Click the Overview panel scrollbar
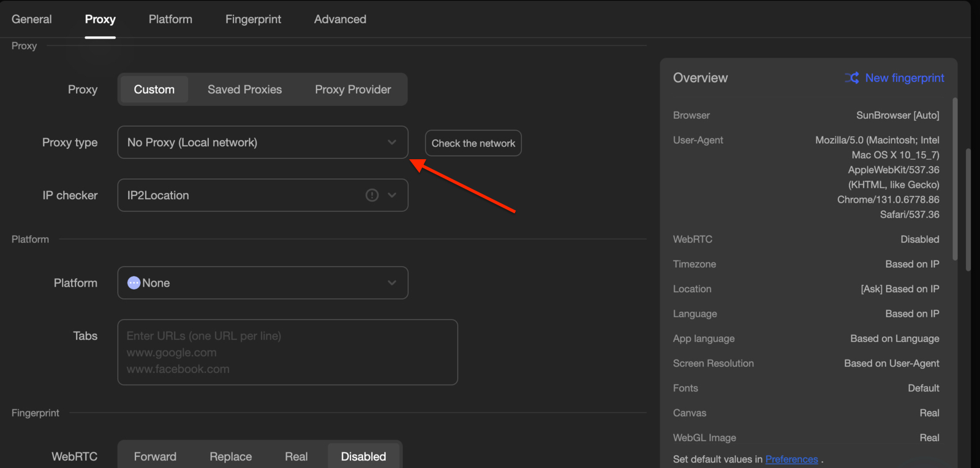Image resolution: width=980 pixels, height=468 pixels. pos(955,178)
